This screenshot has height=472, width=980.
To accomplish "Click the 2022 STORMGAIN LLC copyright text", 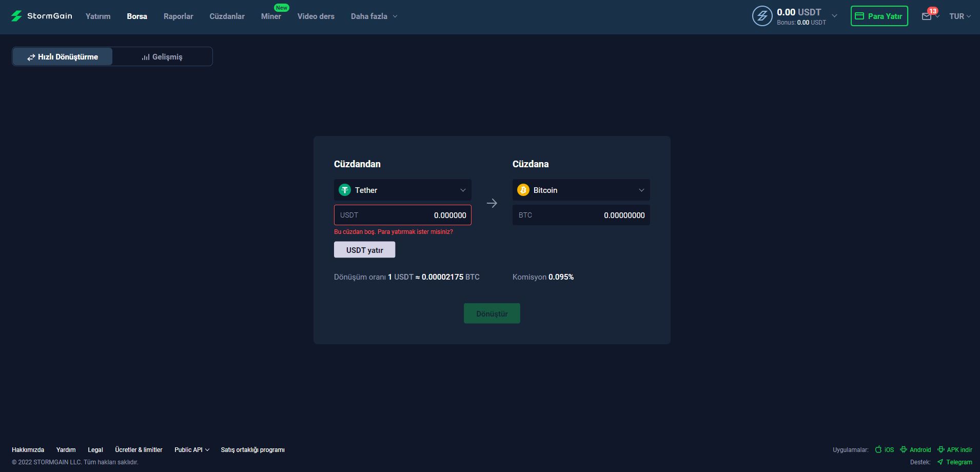I will (x=75, y=462).
